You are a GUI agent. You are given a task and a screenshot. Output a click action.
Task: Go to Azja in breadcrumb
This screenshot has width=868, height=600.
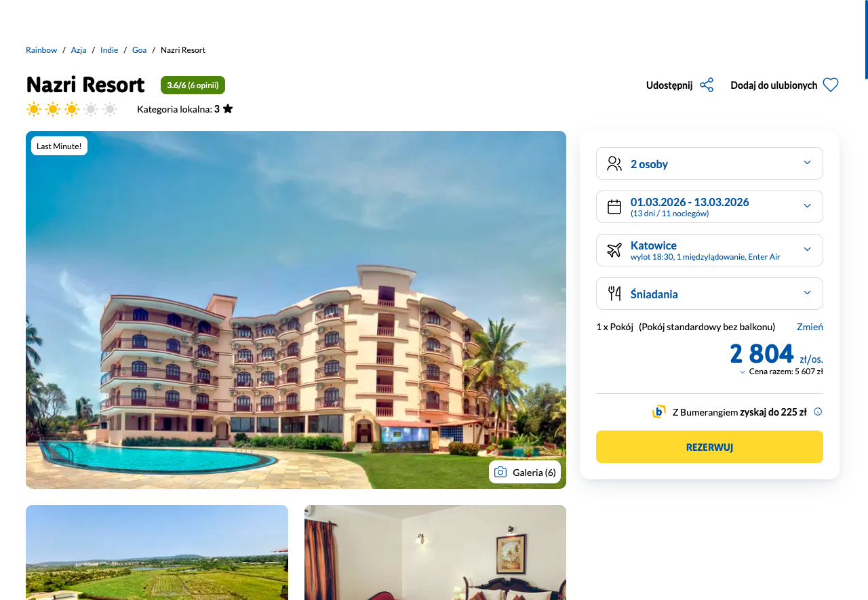pyautogui.click(x=79, y=50)
